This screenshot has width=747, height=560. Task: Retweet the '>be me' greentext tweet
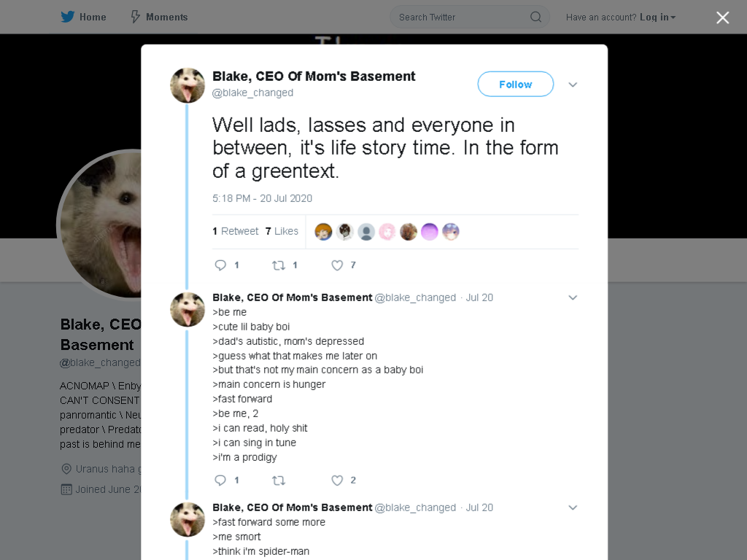coord(279,481)
